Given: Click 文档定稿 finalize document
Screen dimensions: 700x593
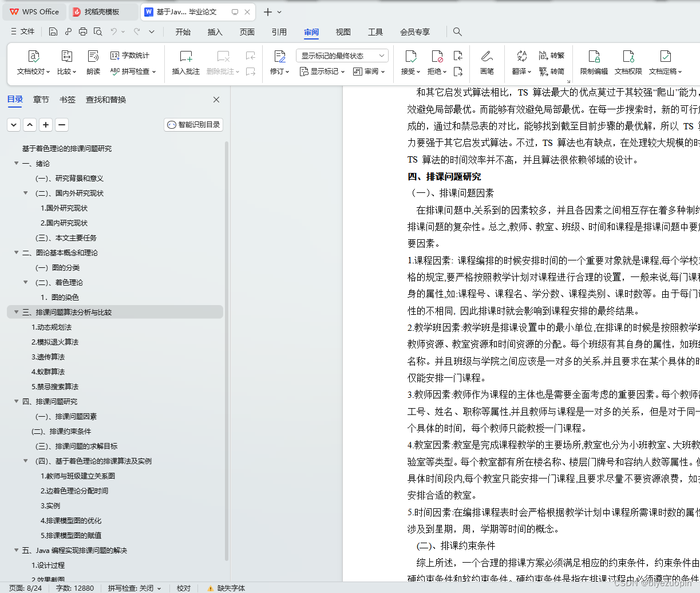Looking at the screenshot, I should pyautogui.click(x=665, y=62).
